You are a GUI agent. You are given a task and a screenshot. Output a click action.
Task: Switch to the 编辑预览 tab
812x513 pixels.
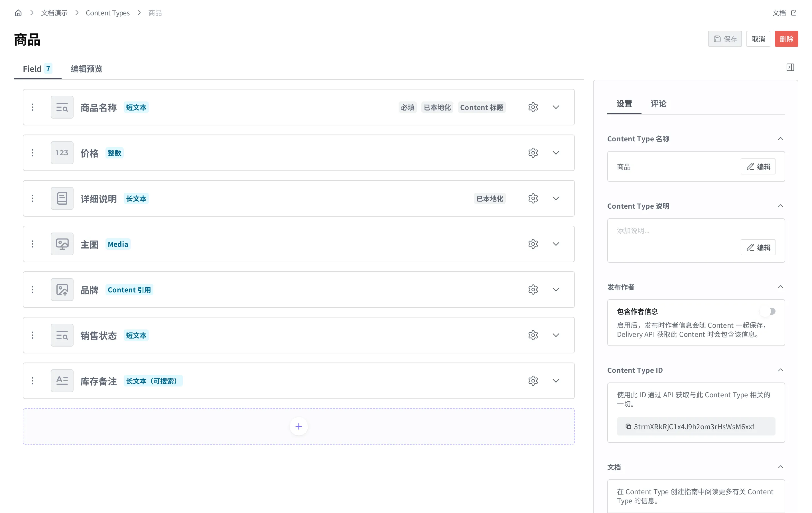pyautogui.click(x=87, y=69)
